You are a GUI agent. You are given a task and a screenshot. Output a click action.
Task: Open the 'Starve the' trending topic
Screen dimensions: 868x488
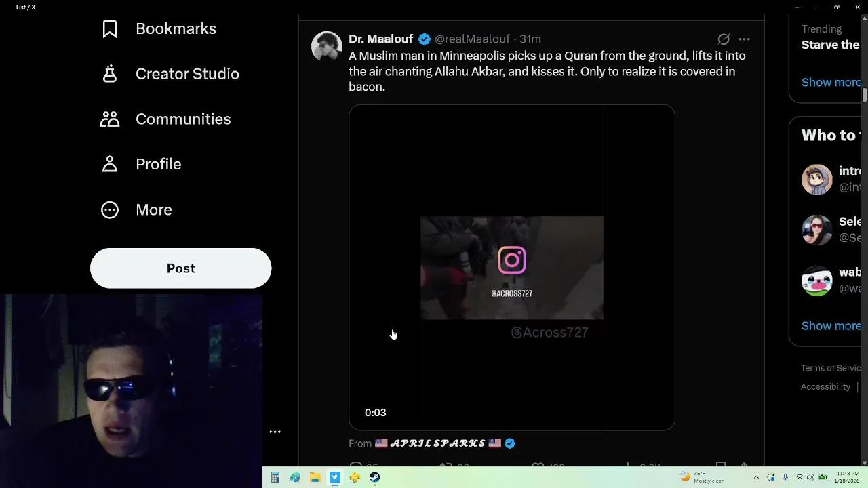[x=831, y=45]
